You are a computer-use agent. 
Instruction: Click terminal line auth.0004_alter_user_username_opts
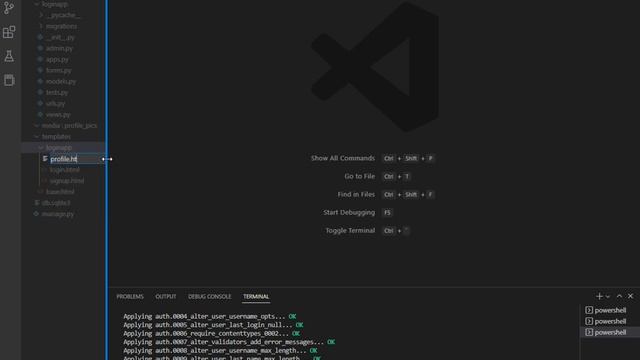[210, 317]
